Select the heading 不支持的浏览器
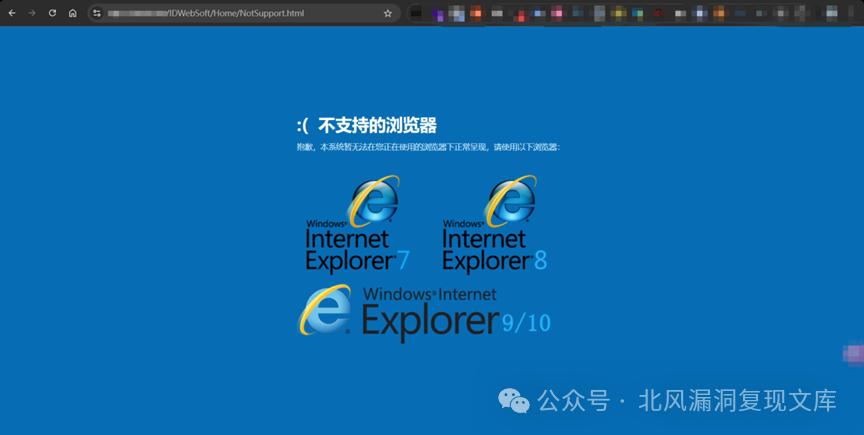Viewport: 864px width, 435px height. coord(377,126)
